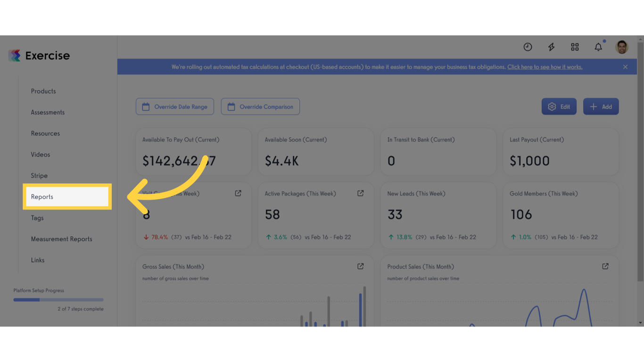
Task: Open the notifications bell
Action: pos(598,47)
